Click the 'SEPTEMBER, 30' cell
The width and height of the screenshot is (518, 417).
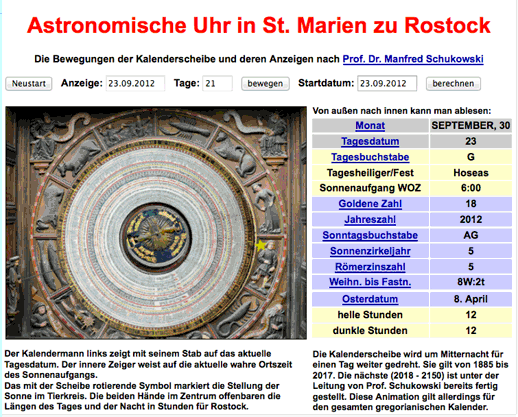coord(471,125)
